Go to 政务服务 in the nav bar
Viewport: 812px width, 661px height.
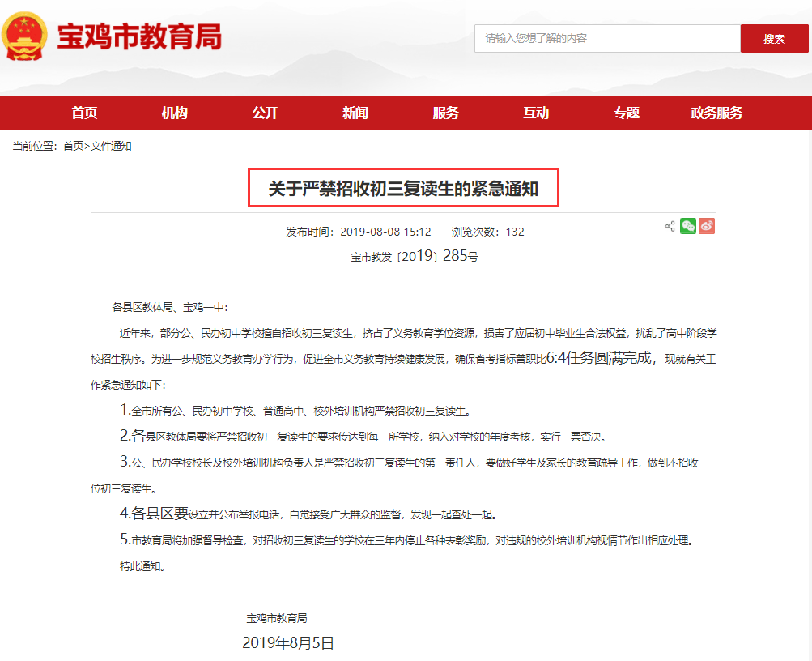click(716, 113)
